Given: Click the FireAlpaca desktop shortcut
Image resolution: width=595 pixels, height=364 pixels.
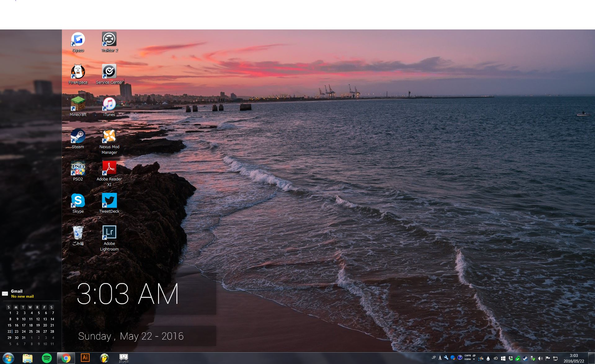Looking at the screenshot, I should coord(78,72).
